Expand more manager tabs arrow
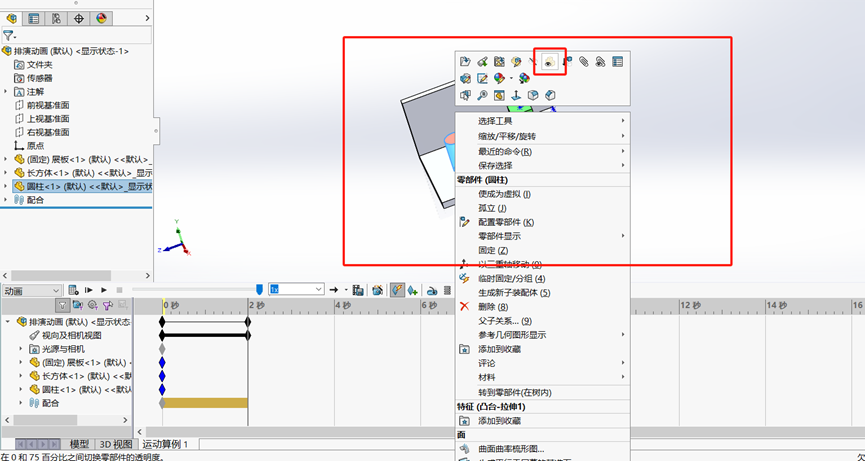 point(147,18)
